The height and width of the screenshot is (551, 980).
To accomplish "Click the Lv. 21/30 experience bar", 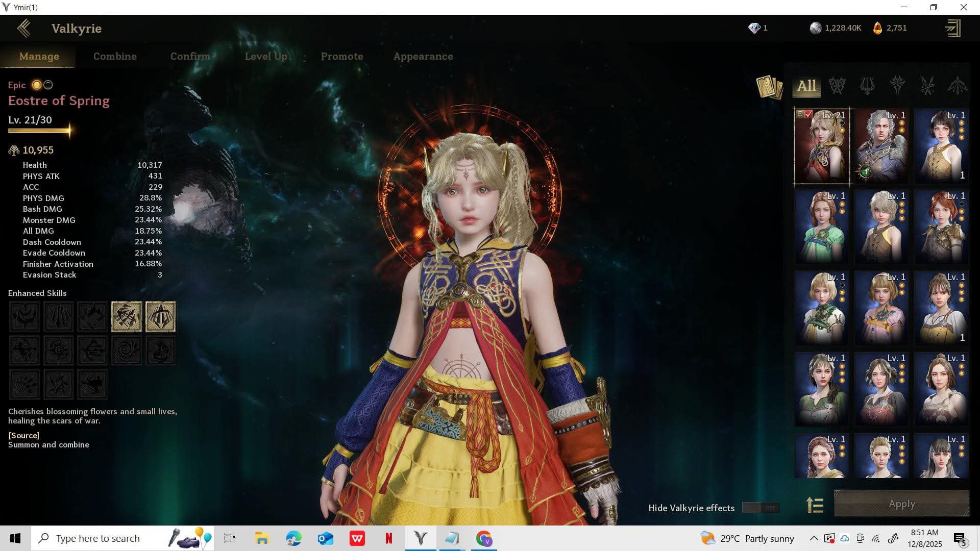I will (x=40, y=131).
